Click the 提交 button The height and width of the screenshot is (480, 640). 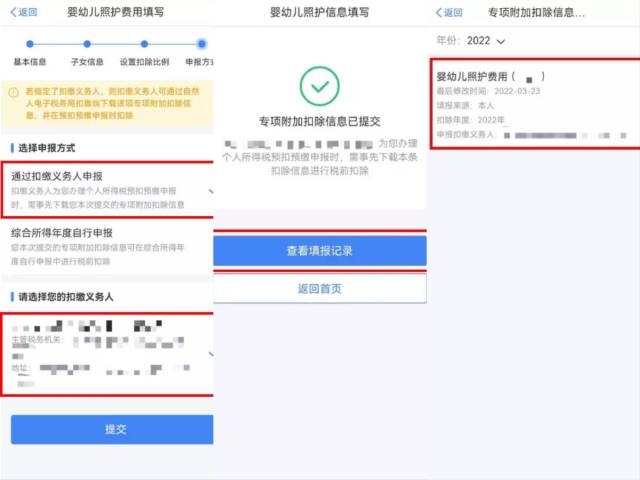point(112,429)
